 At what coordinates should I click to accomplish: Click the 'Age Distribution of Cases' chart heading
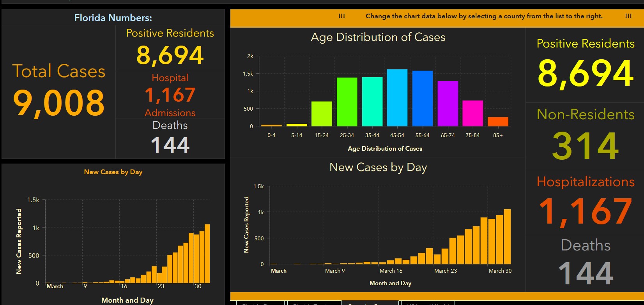pyautogui.click(x=378, y=37)
